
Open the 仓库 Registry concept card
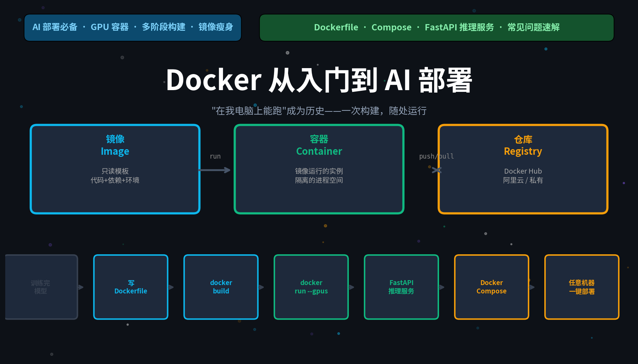click(523, 169)
